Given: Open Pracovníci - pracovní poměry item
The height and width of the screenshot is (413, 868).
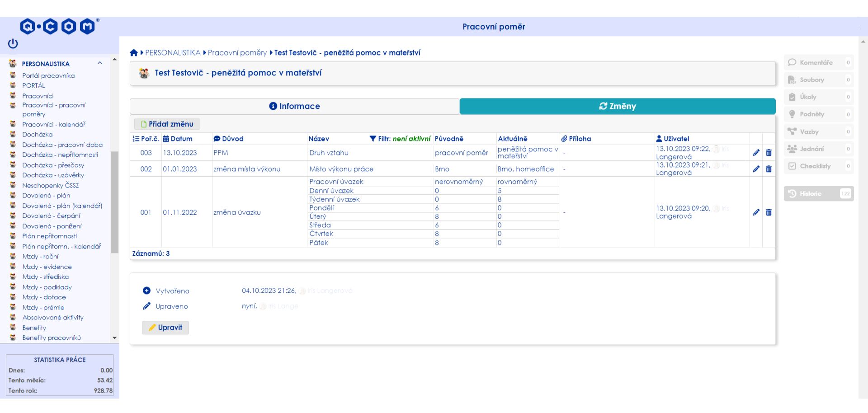Looking at the screenshot, I should [x=54, y=109].
